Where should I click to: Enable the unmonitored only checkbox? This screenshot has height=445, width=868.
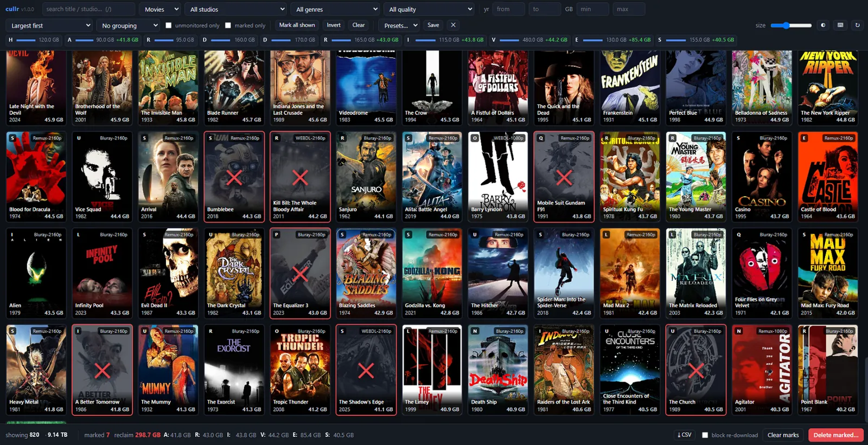click(x=169, y=25)
